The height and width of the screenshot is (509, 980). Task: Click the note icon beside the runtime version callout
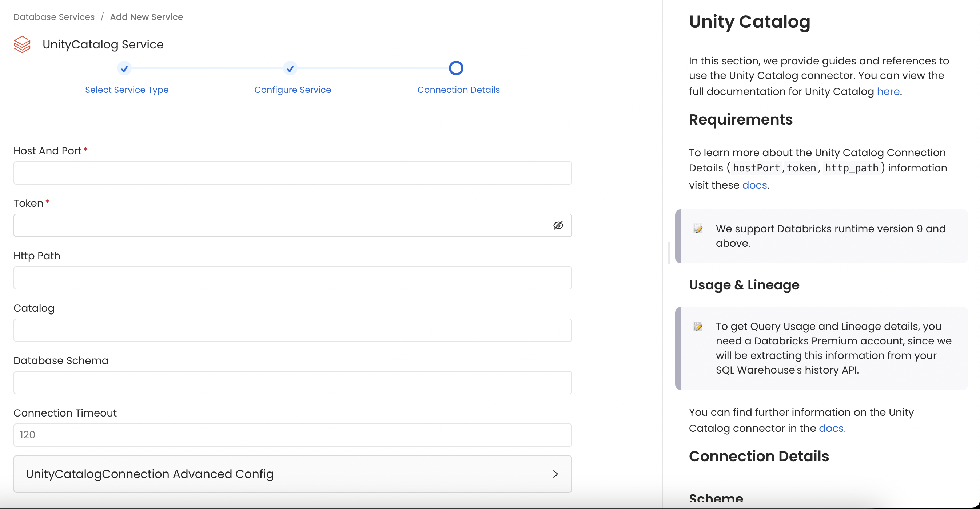click(698, 229)
